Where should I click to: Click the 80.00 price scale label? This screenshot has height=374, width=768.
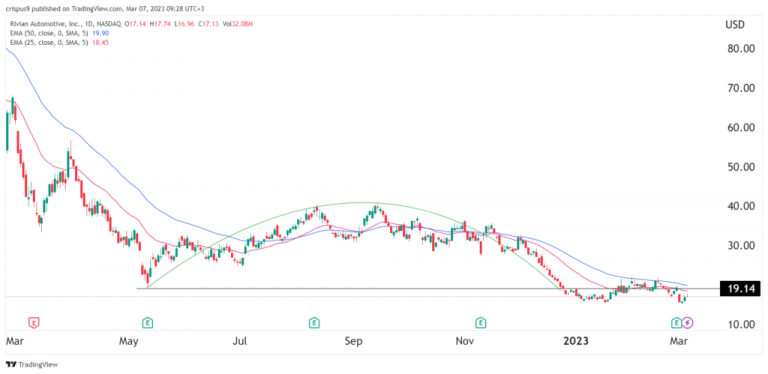[x=741, y=49]
